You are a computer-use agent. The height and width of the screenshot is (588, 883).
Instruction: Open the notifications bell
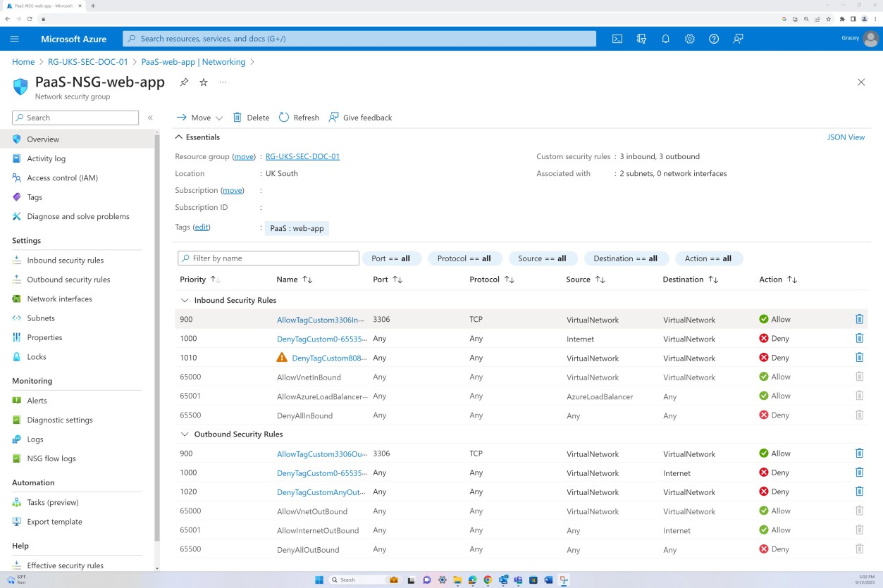click(x=665, y=39)
